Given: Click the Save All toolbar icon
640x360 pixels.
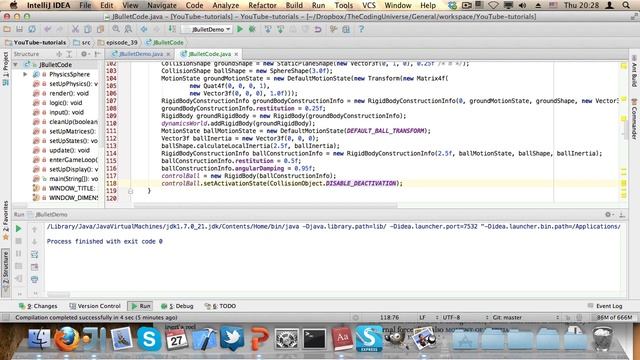Looking at the screenshot, I should click(x=19, y=29).
